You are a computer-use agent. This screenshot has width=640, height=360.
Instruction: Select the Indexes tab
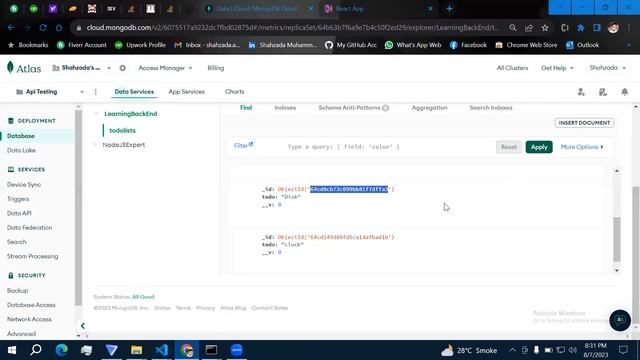(285, 108)
